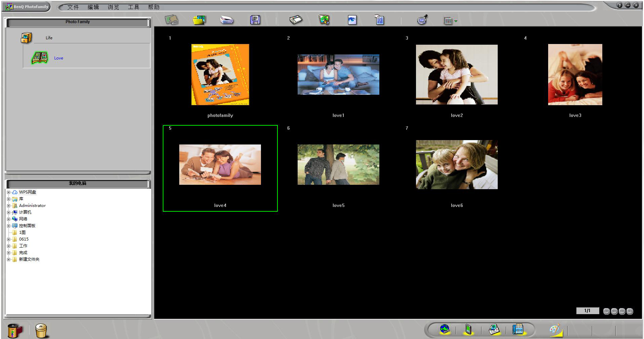The image size is (644, 339).
Task: Select the 新建文件夹 folder
Action: coord(29,259)
